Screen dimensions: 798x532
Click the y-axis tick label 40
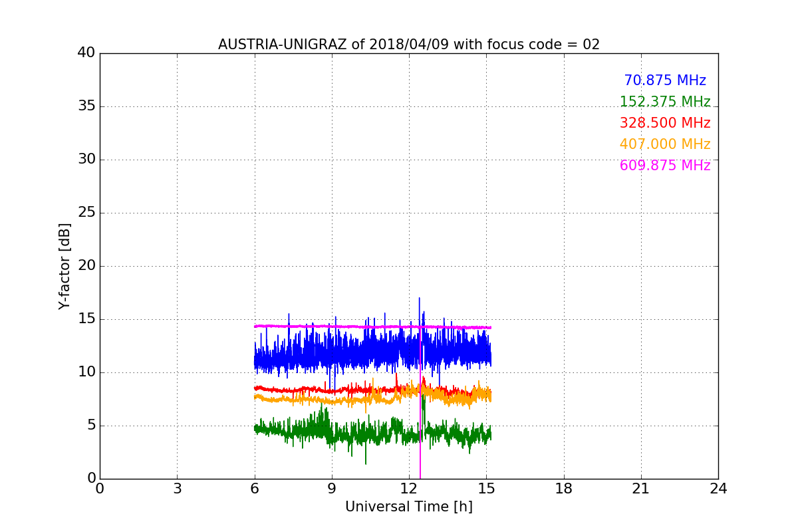[86, 53]
